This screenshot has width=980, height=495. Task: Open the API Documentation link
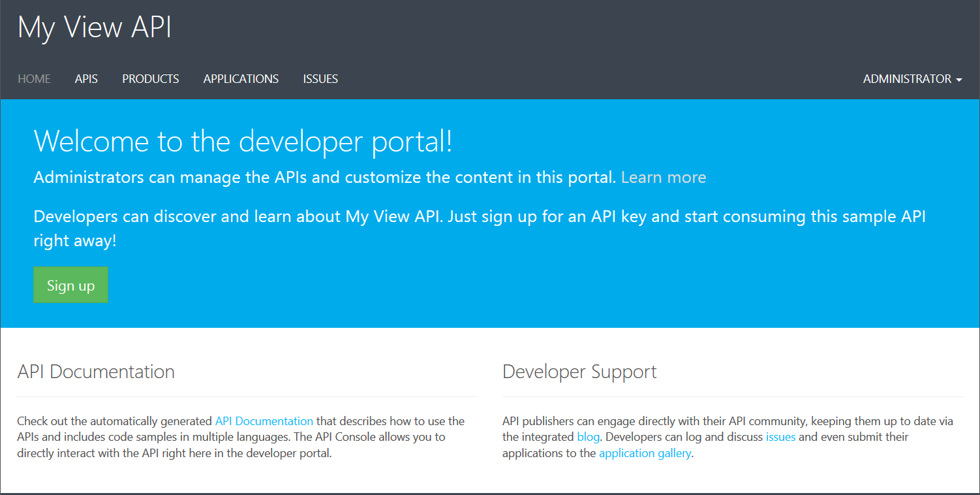pyautogui.click(x=264, y=421)
